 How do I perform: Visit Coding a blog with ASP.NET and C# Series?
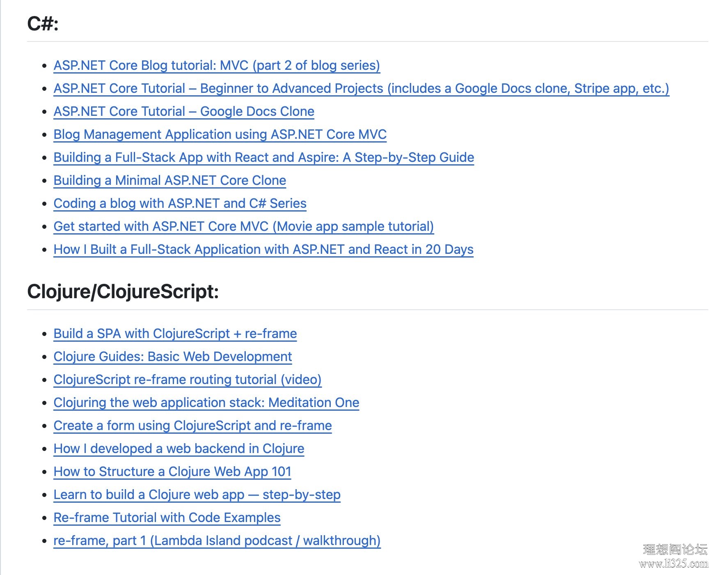[180, 203]
